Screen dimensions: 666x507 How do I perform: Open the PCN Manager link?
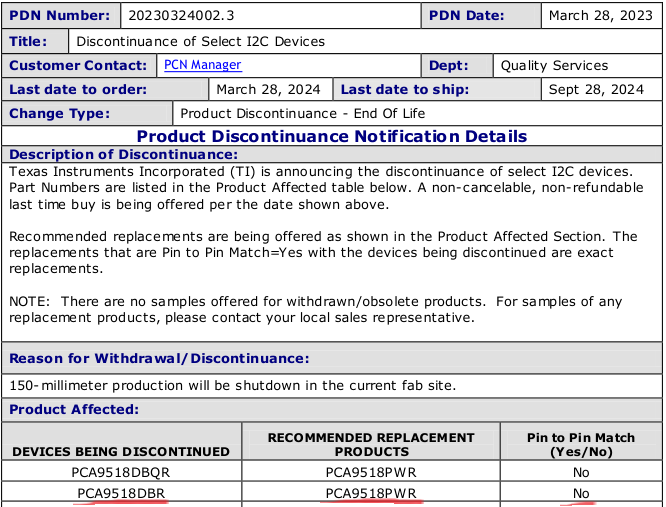coord(203,65)
